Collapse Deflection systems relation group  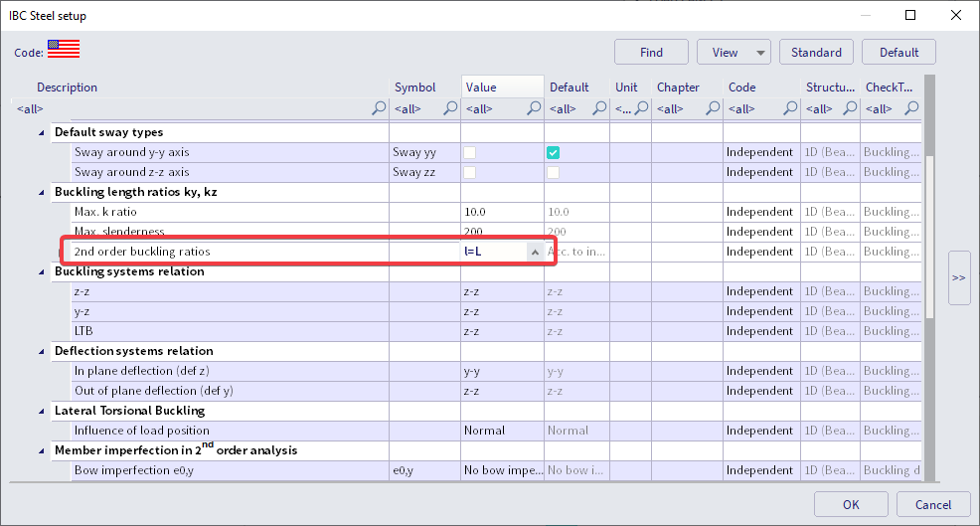(x=42, y=352)
